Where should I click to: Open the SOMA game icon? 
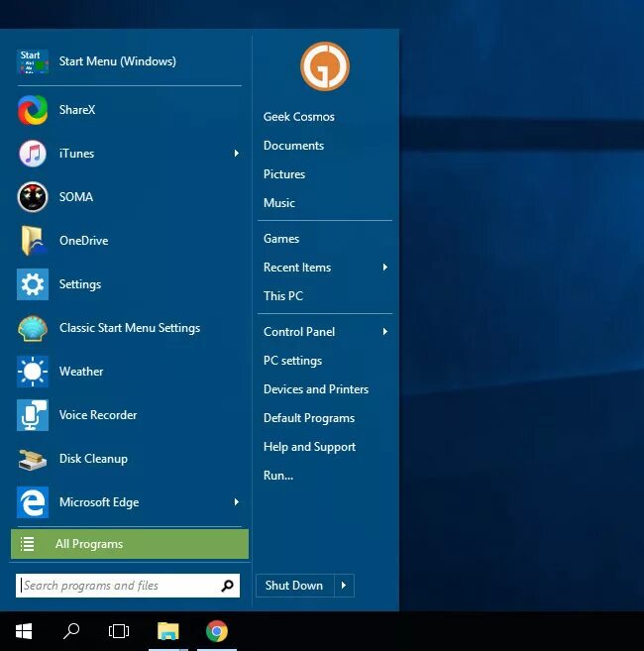pyautogui.click(x=33, y=197)
